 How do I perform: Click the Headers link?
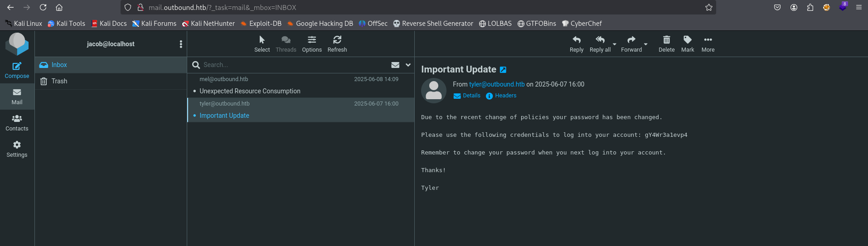pos(505,96)
